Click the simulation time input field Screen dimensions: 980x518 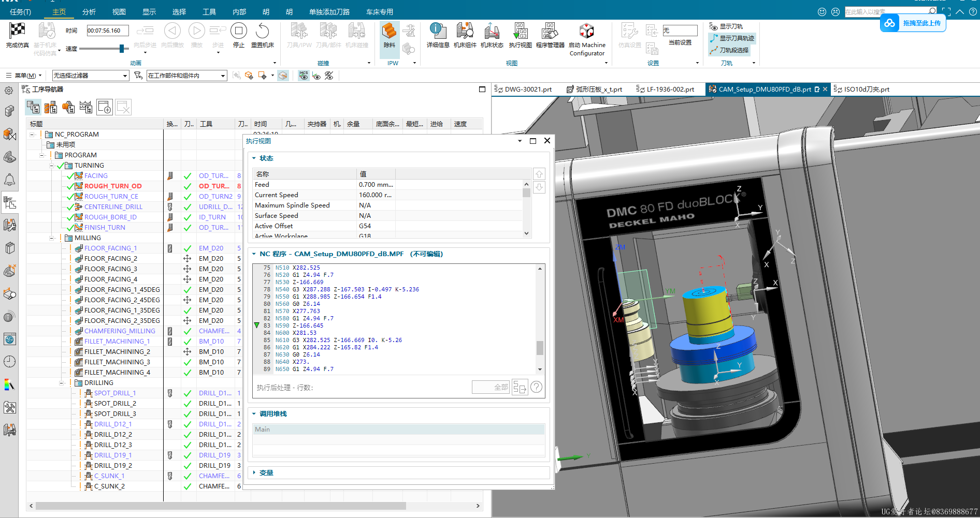[x=108, y=31]
